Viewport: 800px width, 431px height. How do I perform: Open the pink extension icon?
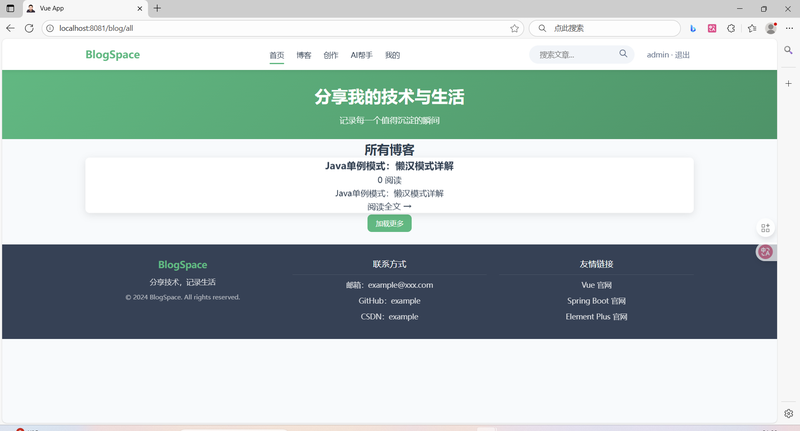tap(712, 29)
